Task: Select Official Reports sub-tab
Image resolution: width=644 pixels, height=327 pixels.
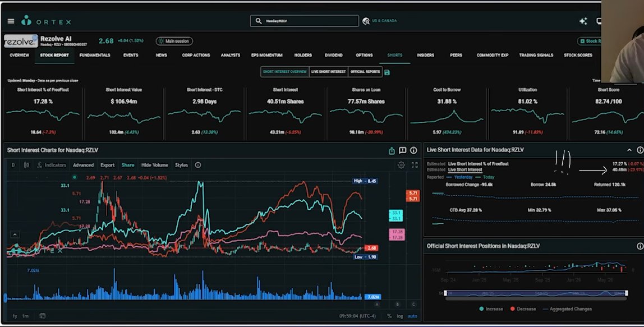Action: [x=365, y=71]
